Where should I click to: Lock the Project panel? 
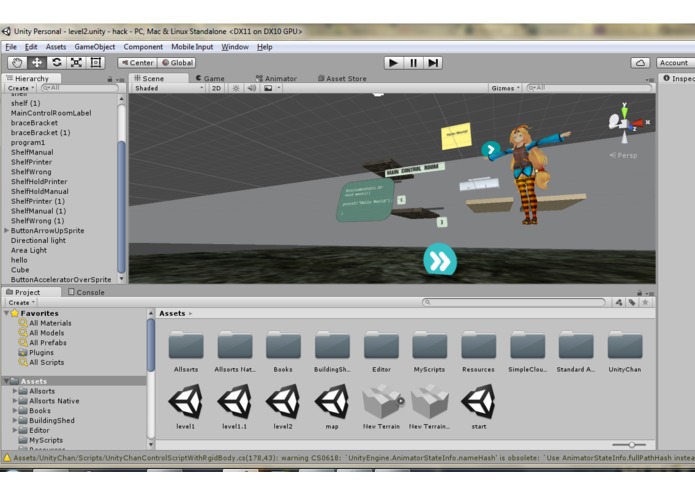click(639, 293)
